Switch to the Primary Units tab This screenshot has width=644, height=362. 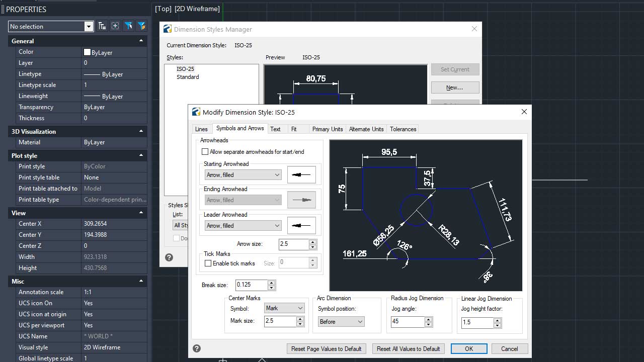pyautogui.click(x=327, y=129)
